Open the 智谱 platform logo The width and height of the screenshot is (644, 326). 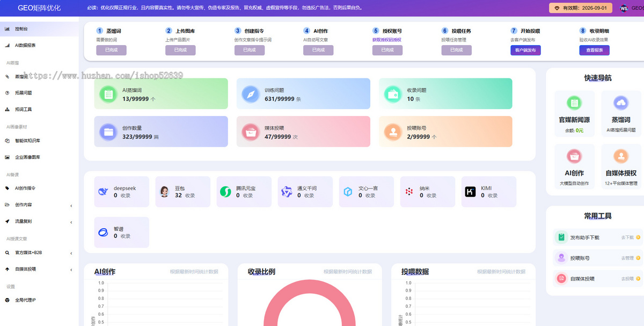click(104, 232)
